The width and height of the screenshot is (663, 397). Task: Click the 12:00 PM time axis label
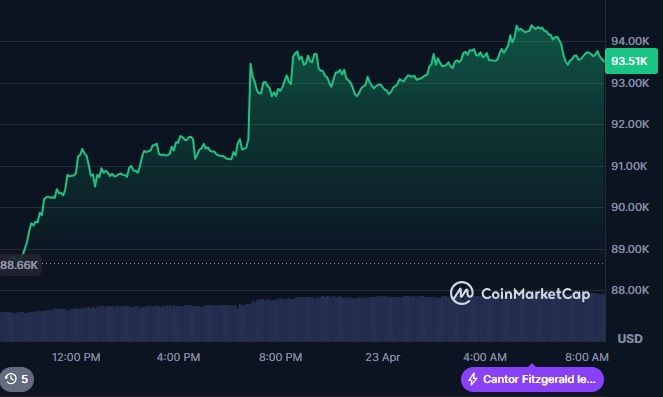pos(76,357)
